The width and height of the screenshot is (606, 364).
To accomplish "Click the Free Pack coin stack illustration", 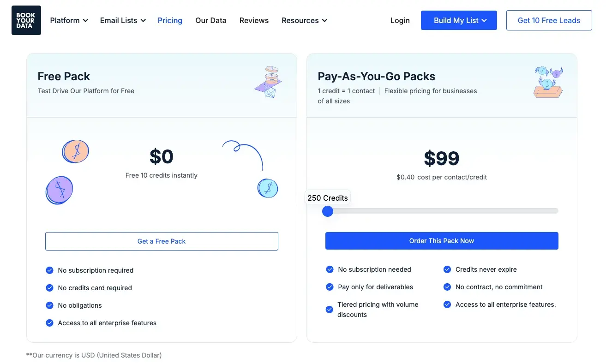I will click(x=269, y=82).
